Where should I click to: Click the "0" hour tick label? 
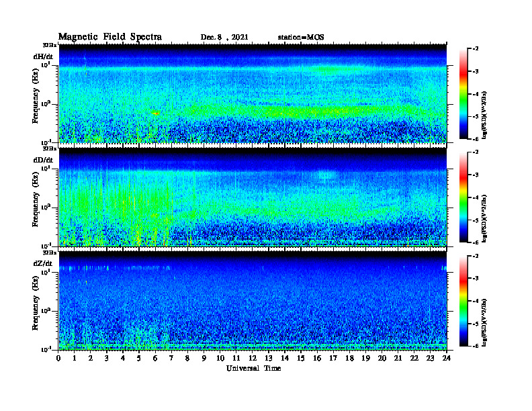58,358
